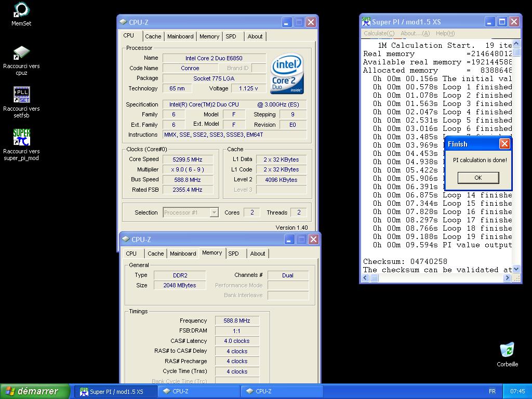The height and width of the screenshot is (399, 532).
Task: Click the 2355.4 MHz Rated FSB value
Action: (x=188, y=190)
